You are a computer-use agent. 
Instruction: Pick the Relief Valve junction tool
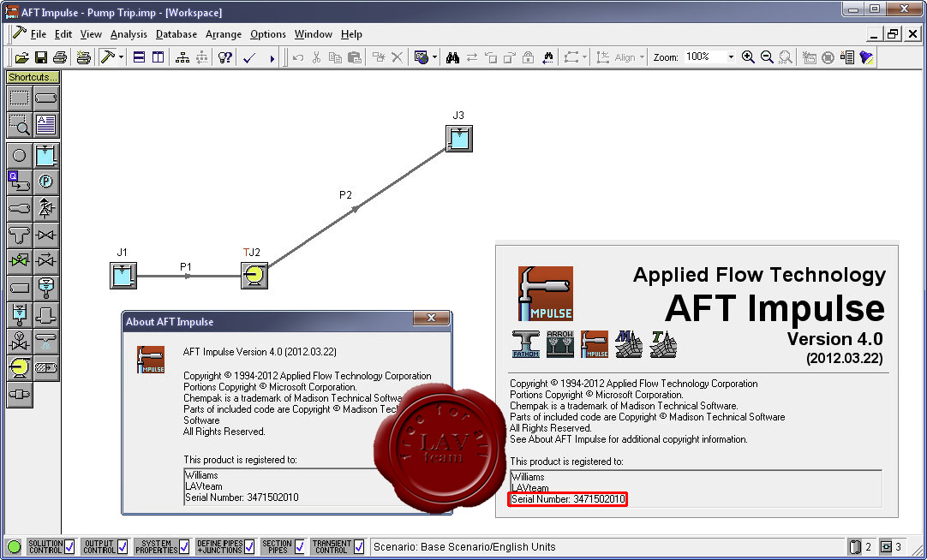46,209
